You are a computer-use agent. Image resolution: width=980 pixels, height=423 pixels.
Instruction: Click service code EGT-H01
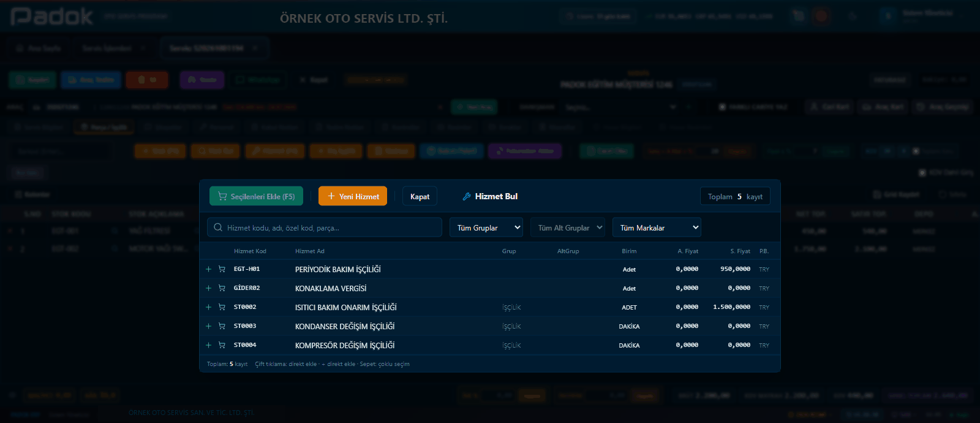pos(247,269)
